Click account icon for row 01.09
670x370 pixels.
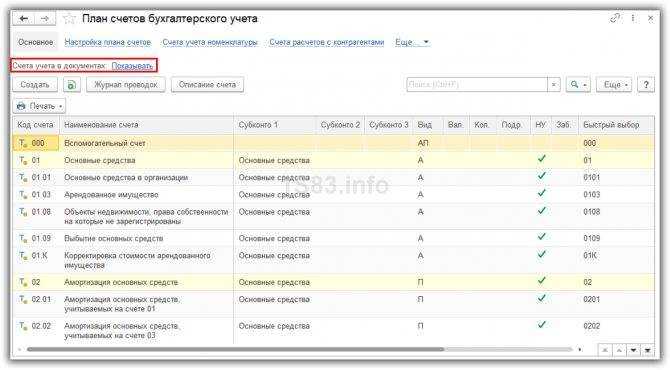click(x=23, y=238)
